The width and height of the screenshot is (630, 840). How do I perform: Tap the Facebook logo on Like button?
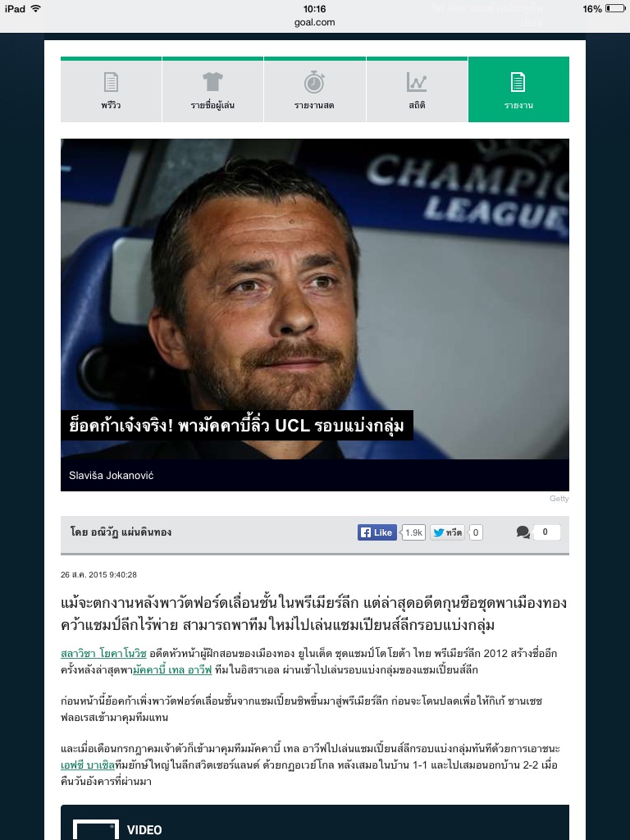pos(366,532)
